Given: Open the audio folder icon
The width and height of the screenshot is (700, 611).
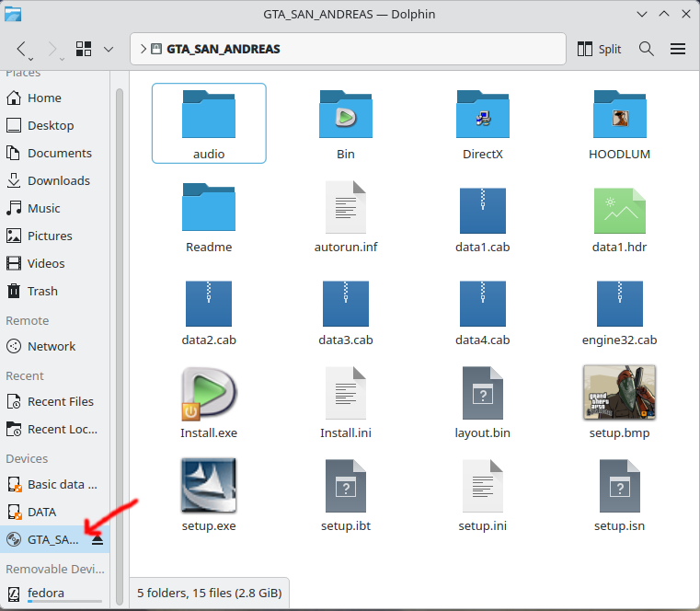Looking at the screenshot, I should click(x=209, y=114).
